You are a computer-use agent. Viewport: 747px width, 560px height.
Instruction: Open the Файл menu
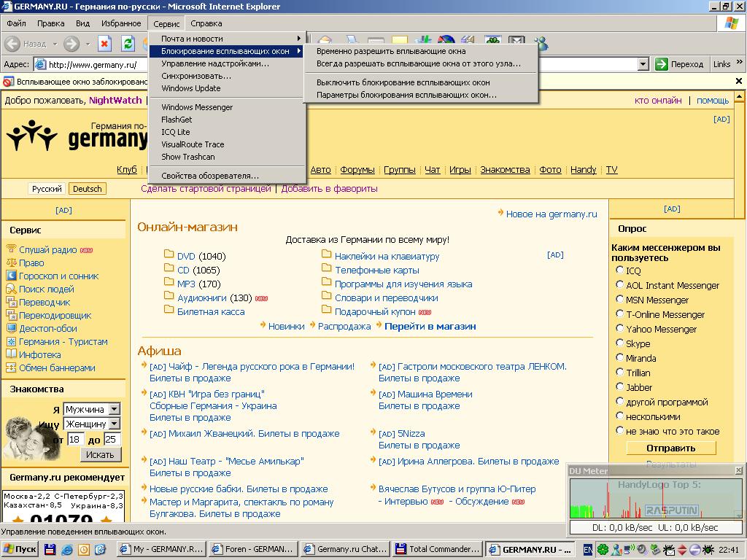tap(16, 23)
